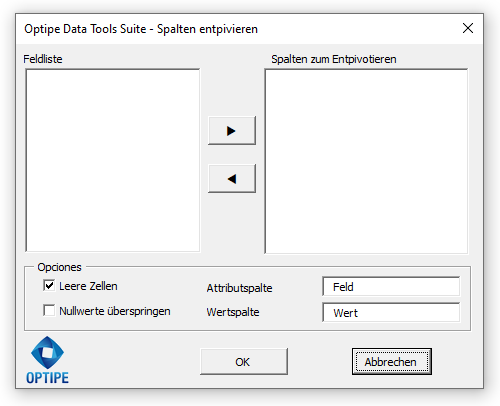The height and width of the screenshot is (406, 500).
Task: Click inside the Feldliste list box
Action: click(113, 160)
